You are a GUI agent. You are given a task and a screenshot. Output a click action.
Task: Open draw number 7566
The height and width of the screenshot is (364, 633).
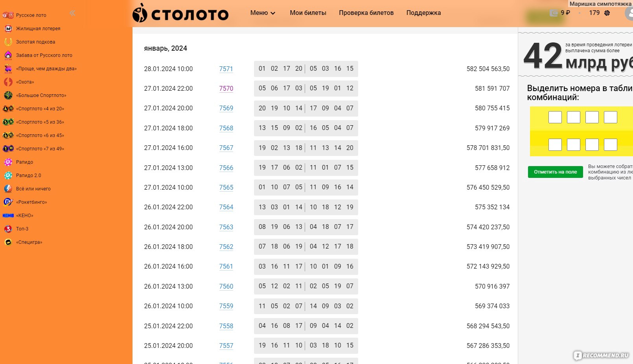click(x=226, y=168)
